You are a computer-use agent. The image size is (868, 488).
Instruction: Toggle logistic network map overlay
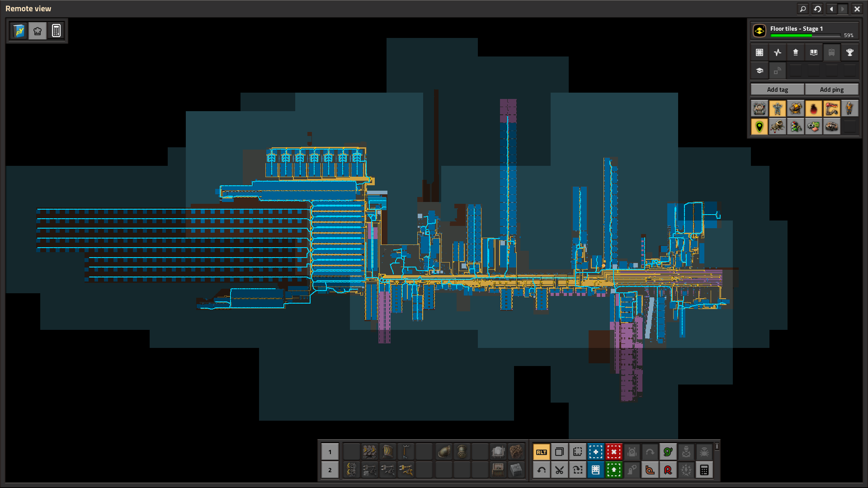click(759, 108)
